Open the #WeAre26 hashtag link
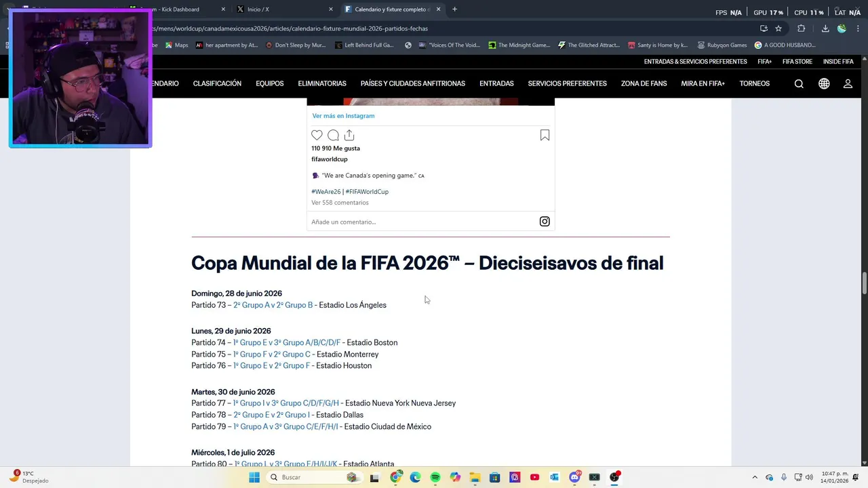The height and width of the screenshot is (488, 868). 326,192
